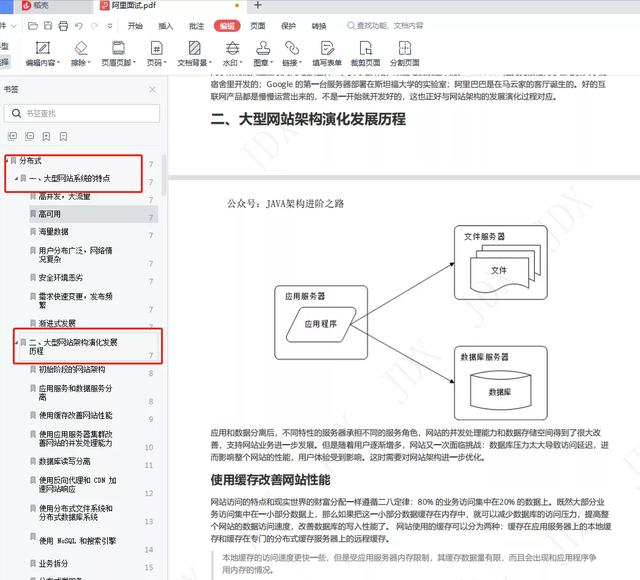Viewport: 640px width, 580px height.
Task: Click the search magnifier in bookmark search box
Action: (16, 113)
